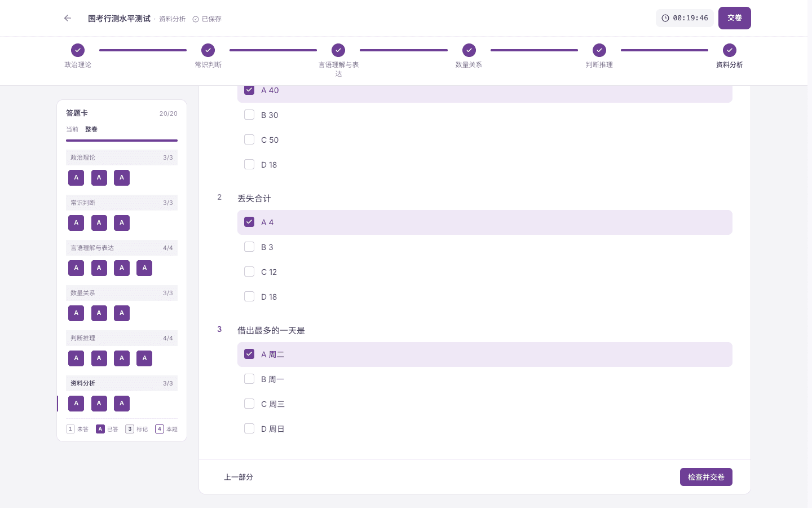812x508 pixels.
Task: Open second answer square under 常识判断 in answer card
Action: (x=99, y=223)
